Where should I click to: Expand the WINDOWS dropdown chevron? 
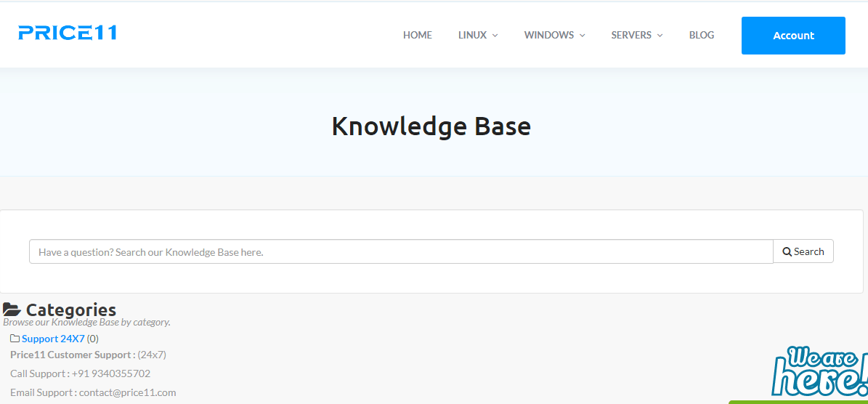(582, 36)
